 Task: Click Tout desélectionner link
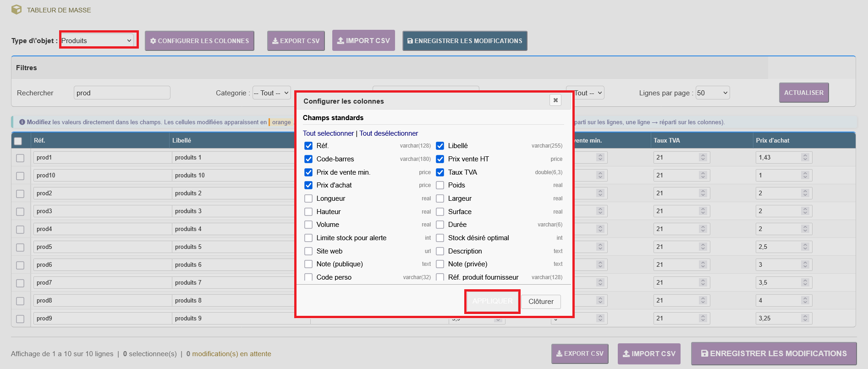389,133
